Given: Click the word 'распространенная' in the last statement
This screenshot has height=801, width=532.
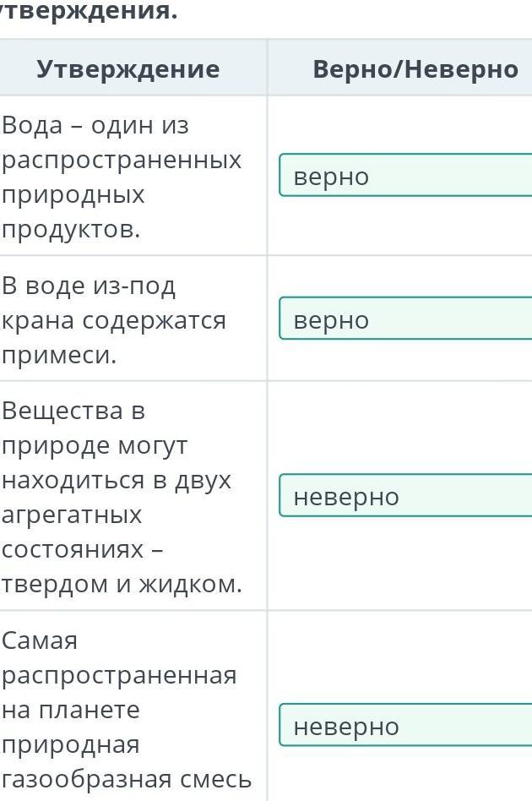Looking at the screenshot, I should (x=119, y=676).
